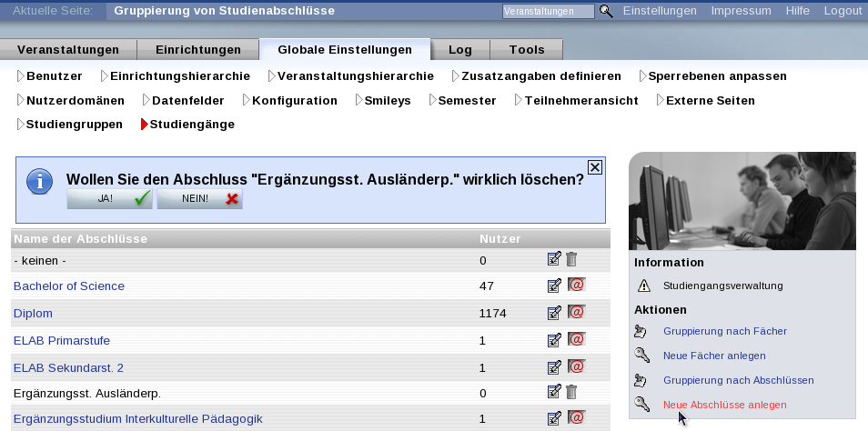Screen dimensions: 868x431
Task: Confirm deletion with the JA! button
Action: pyautogui.click(x=109, y=198)
